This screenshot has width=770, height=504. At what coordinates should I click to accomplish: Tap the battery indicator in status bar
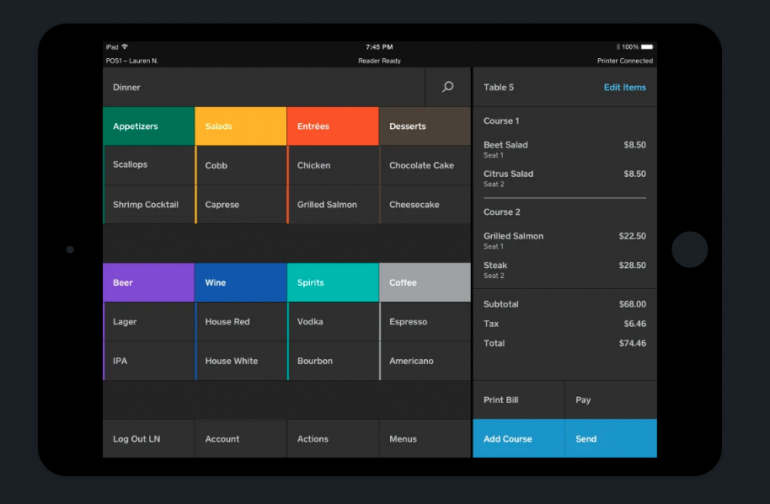(647, 47)
